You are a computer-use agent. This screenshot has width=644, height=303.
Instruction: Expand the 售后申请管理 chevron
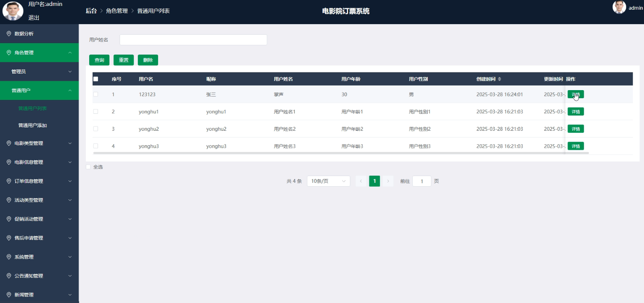pyautogui.click(x=70, y=238)
